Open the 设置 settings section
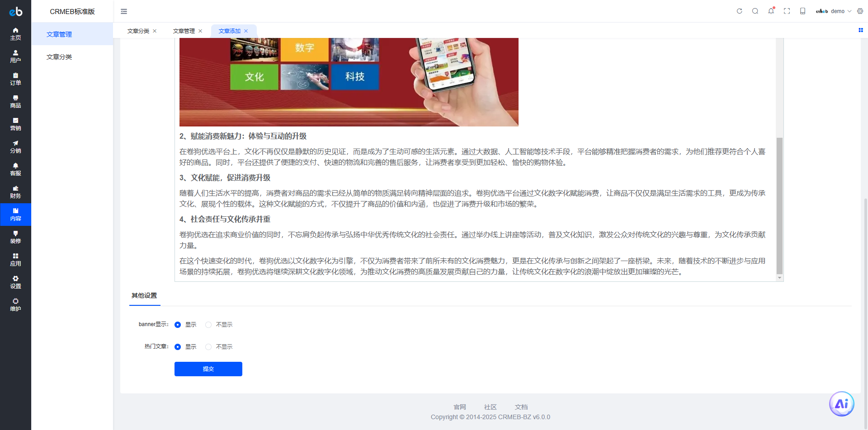 15,282
